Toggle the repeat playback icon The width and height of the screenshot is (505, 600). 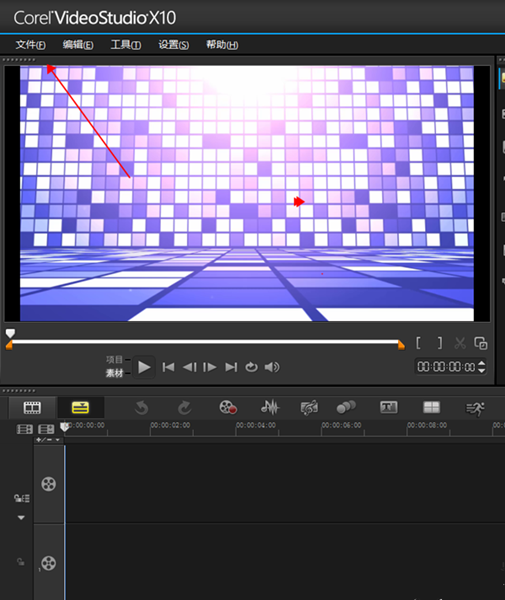tap(251, 367)
